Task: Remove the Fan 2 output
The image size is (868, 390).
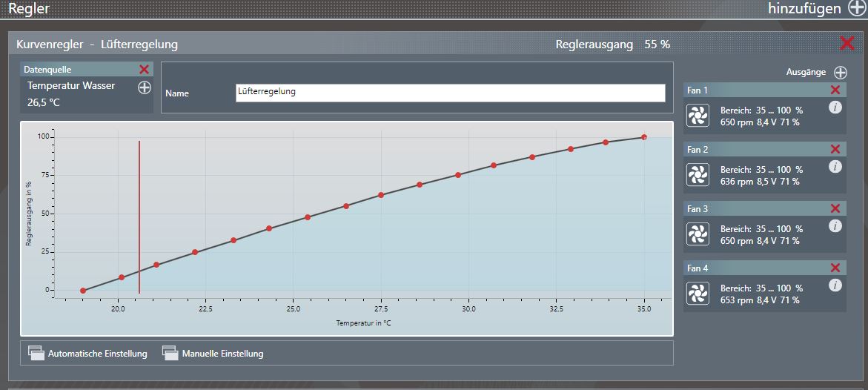Action: (835, 149)
